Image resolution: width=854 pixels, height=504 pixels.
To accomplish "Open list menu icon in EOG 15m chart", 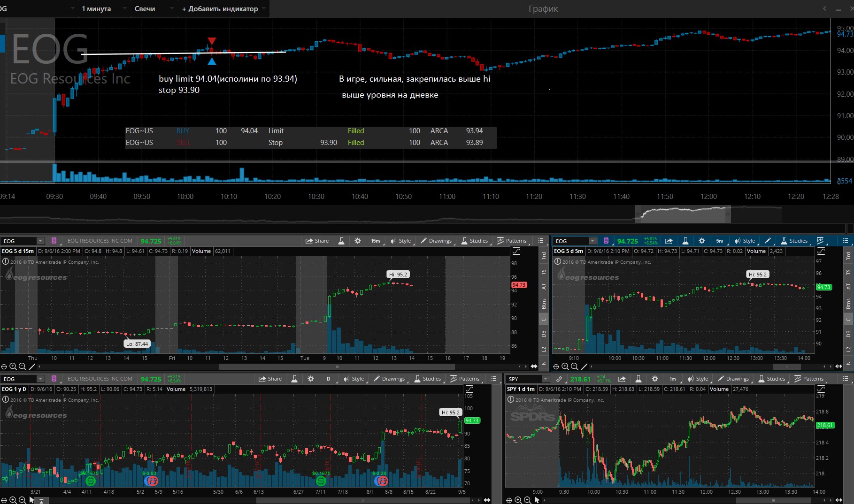I will 541,241.
